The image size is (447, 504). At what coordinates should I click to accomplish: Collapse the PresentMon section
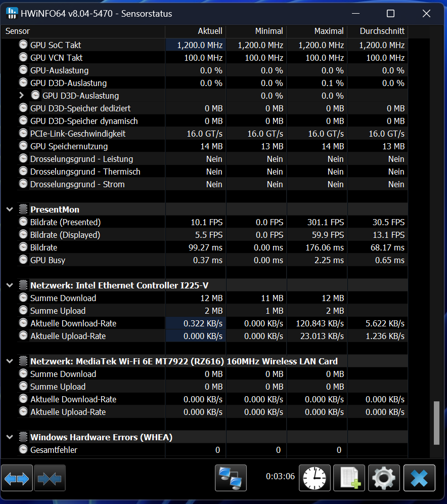pos(10,209)
